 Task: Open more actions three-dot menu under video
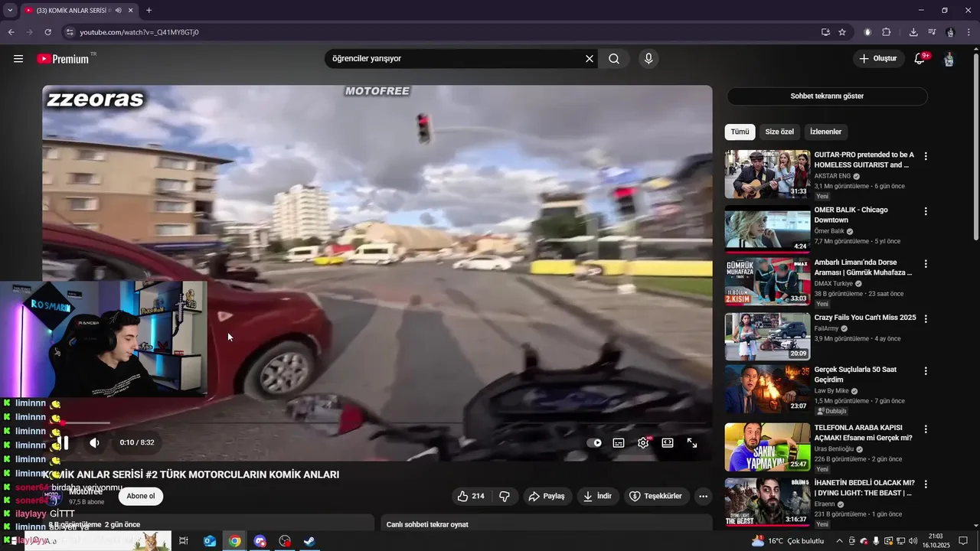tap(703, 496)
